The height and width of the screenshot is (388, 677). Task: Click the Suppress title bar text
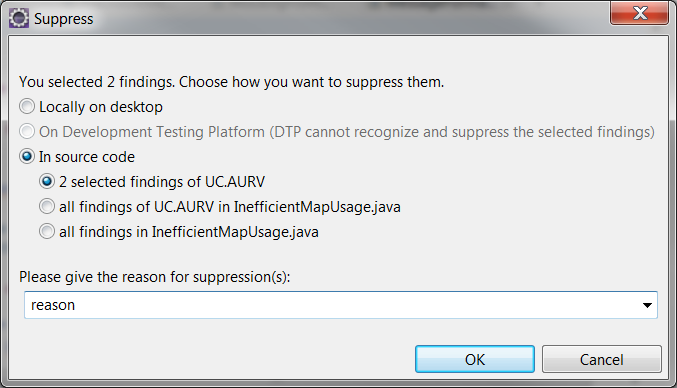pyautogui.click(x=63, y=19)
